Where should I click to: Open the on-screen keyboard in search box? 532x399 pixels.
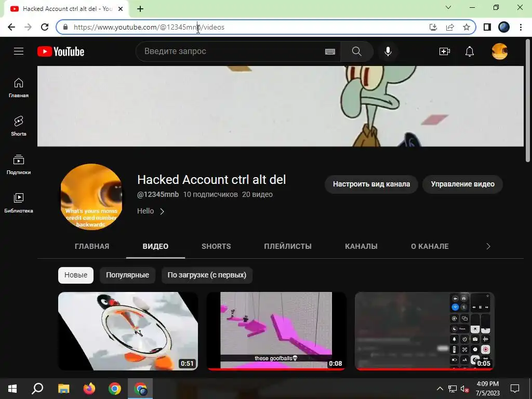(330, 51)
